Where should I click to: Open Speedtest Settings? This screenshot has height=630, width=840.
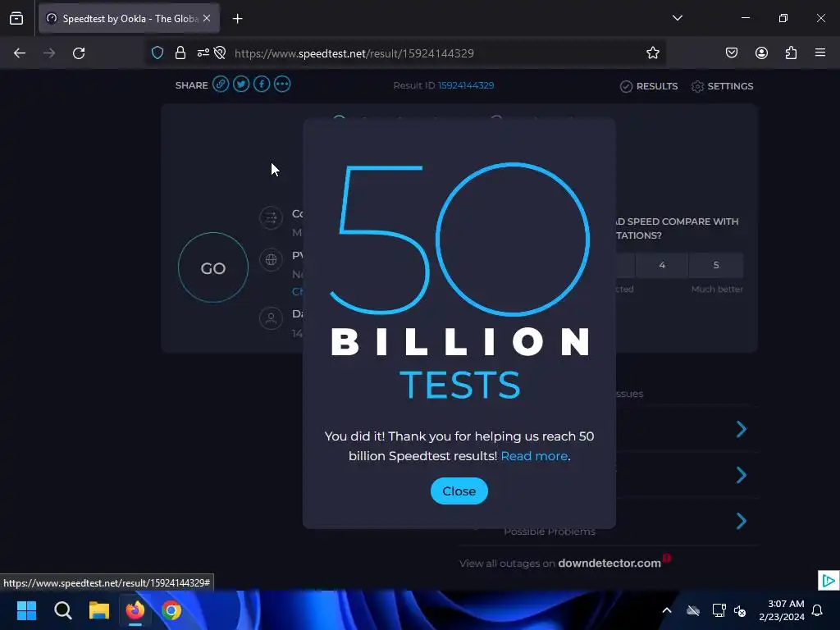pyautogui.click(x=722, y=86)
